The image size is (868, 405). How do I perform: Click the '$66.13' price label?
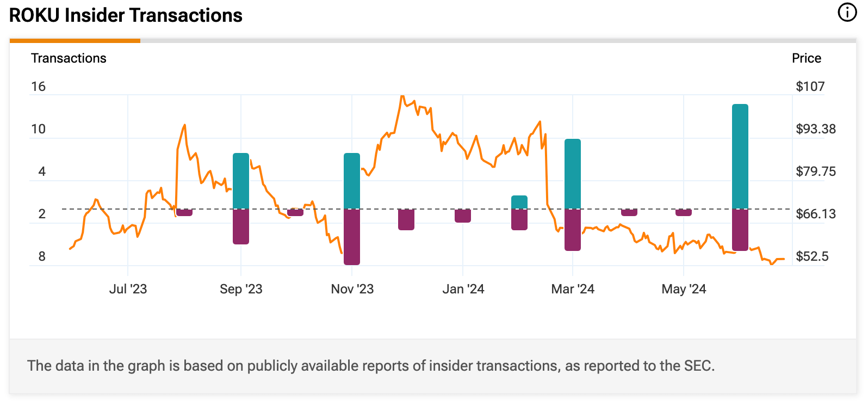click(816, 214)
